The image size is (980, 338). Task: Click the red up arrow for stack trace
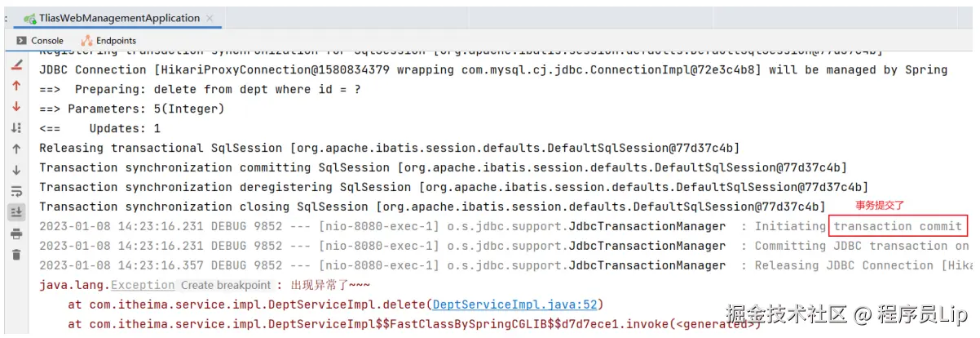click(x=16, y=86)
